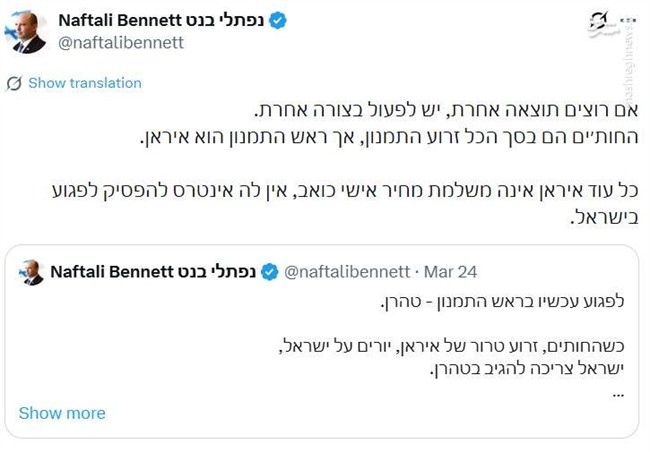
Task: Click the verified badge beside the top display name
Action: click(x=278, y=21)
